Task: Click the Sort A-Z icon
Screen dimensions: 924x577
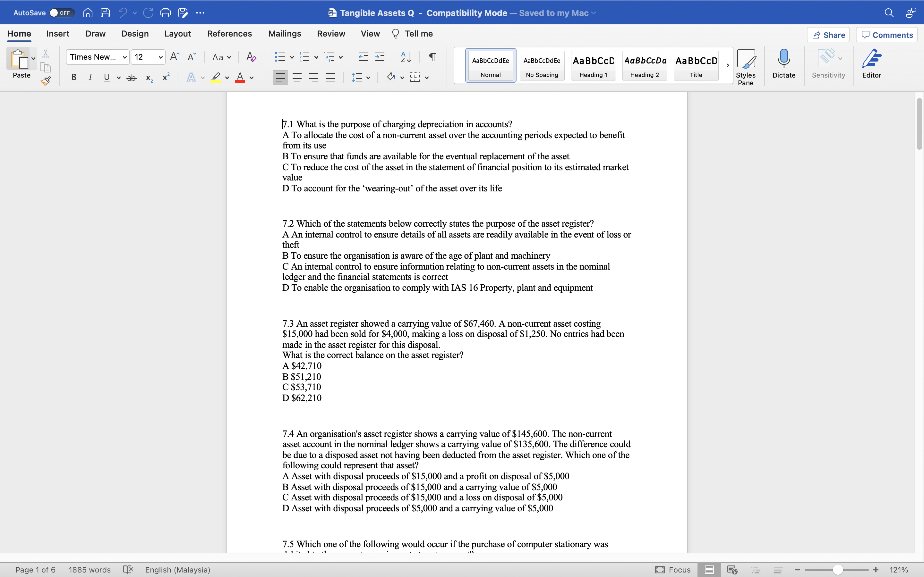Action: (x=406, y=57)
